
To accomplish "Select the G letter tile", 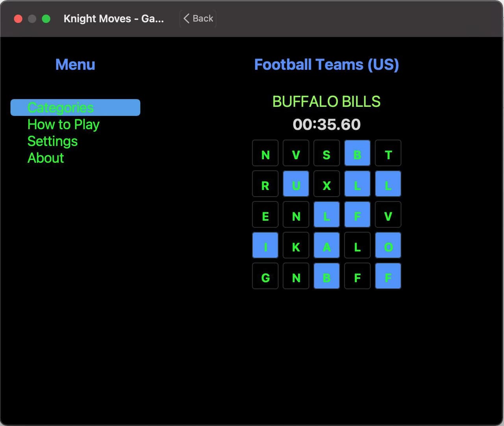I will [265, 276].
